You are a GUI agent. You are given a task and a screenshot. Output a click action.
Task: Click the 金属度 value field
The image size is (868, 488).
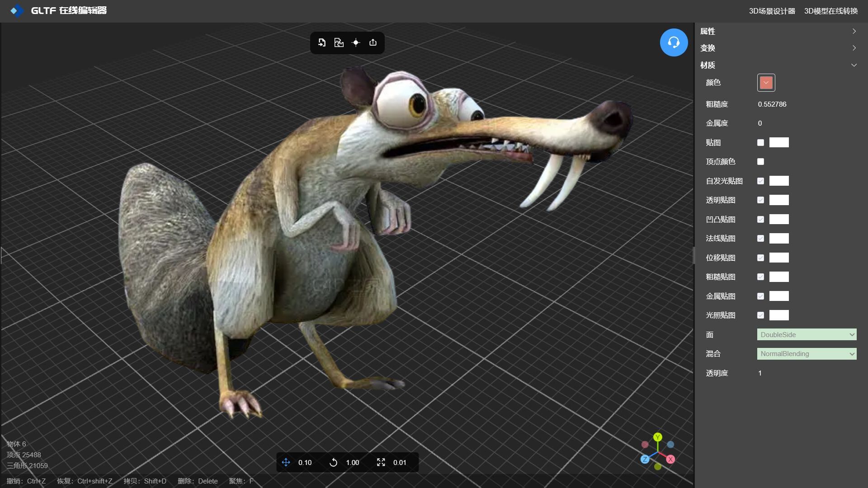click(x=760, y=123)
